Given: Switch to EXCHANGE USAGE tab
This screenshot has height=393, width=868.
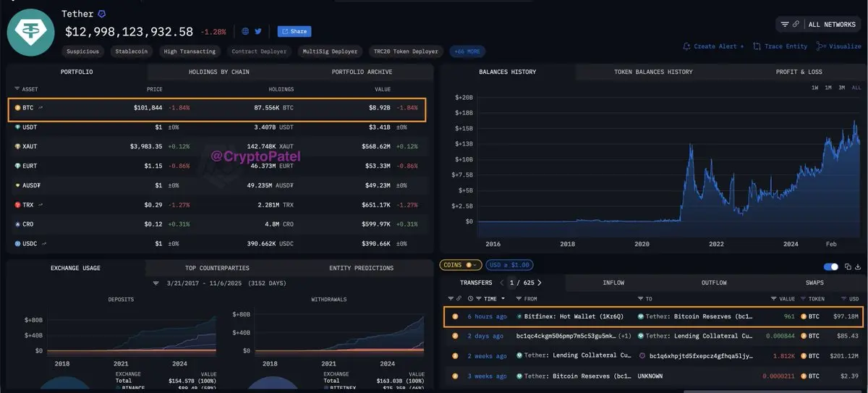Looking at the screenshot, I should tap(75, 268).
